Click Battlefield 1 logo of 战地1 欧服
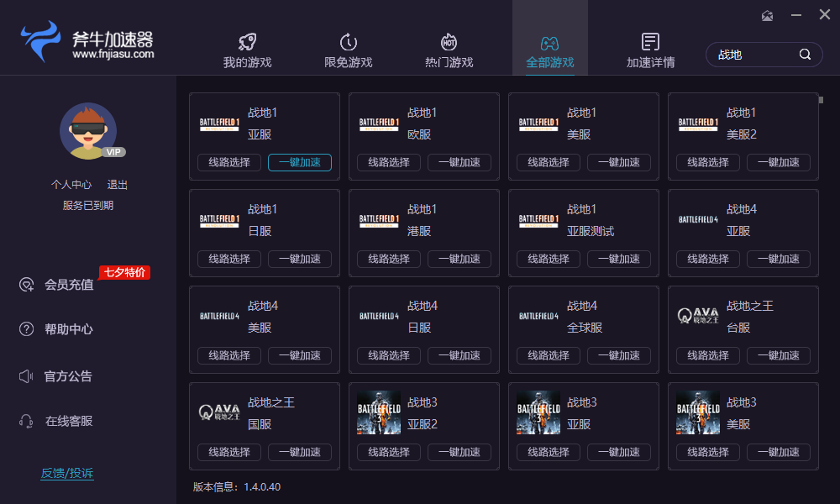Screen dimensions: 840x504 pos(379,124)
